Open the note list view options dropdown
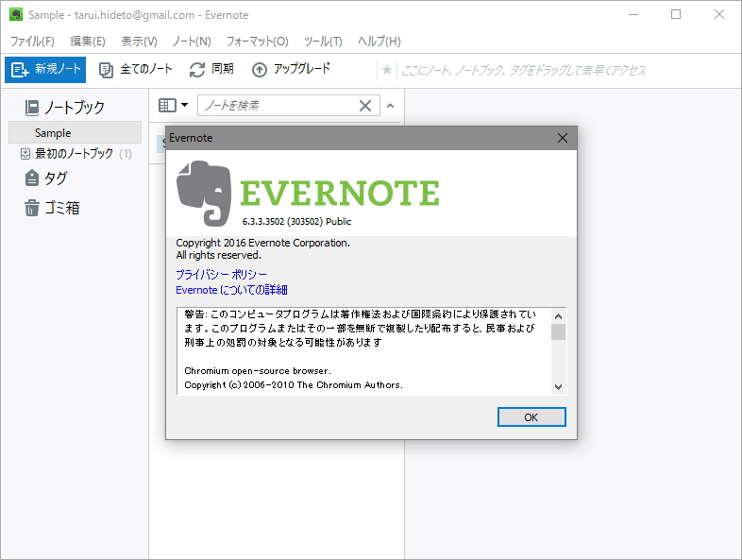742x560 pixels. (173, 105)
